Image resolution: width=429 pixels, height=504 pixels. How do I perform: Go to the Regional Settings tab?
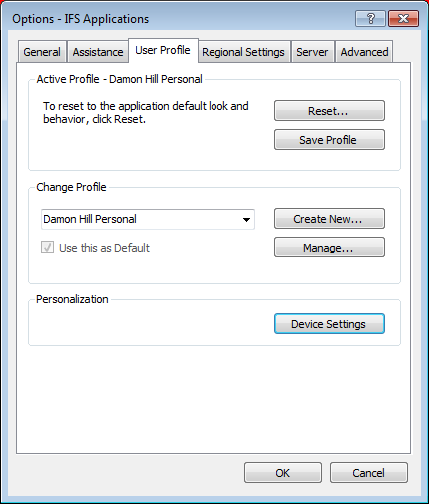point(243,52)
